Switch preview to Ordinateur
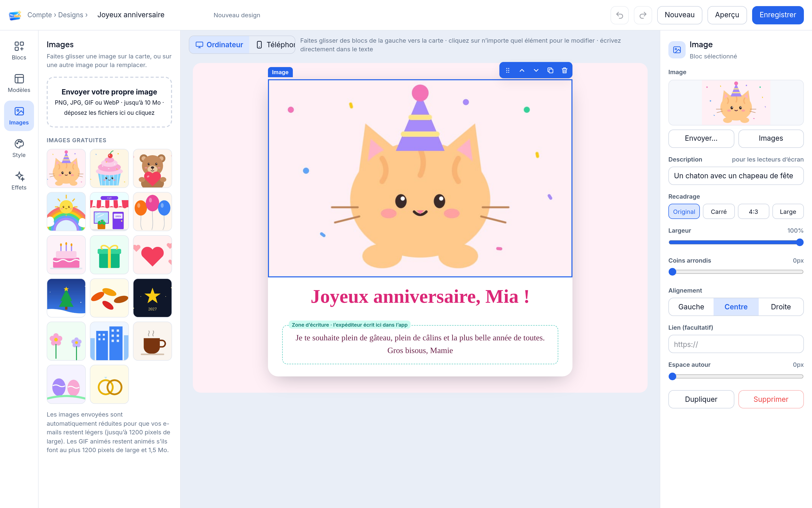The width and height of the screenshot is (812, 508). (219, 45)
